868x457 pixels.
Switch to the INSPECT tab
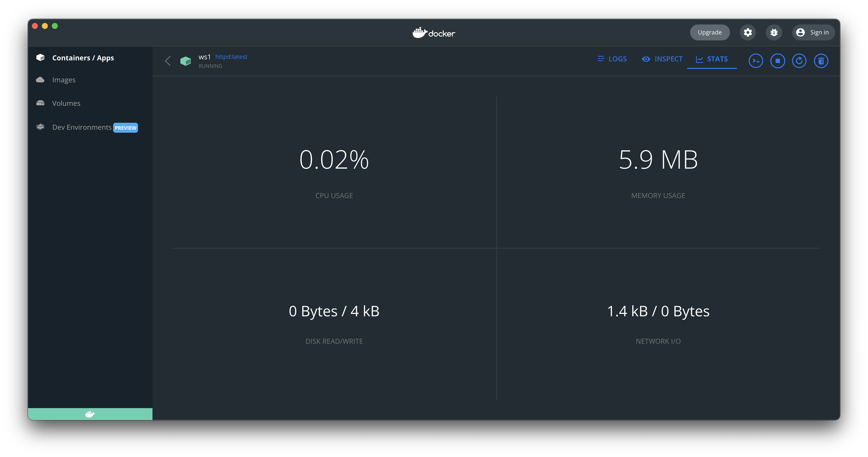tap(662, 59)
